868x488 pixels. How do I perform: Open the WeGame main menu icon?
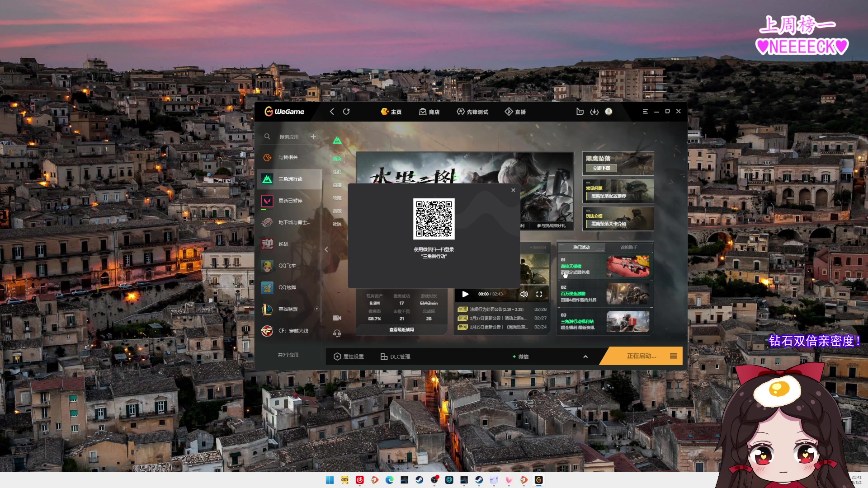pos(645,112)
